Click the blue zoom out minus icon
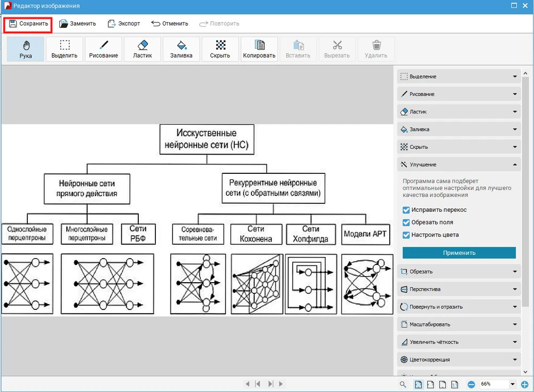 coord(472,384)
